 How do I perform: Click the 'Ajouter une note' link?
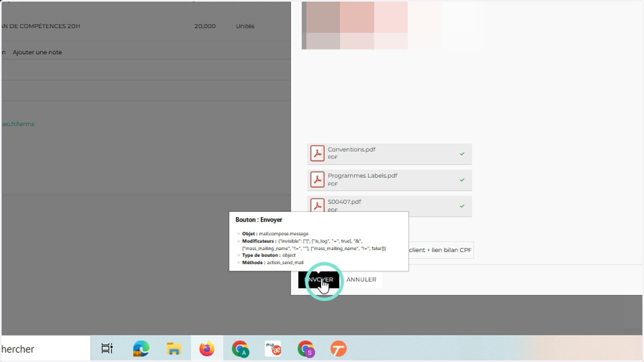tap(38, 52)
